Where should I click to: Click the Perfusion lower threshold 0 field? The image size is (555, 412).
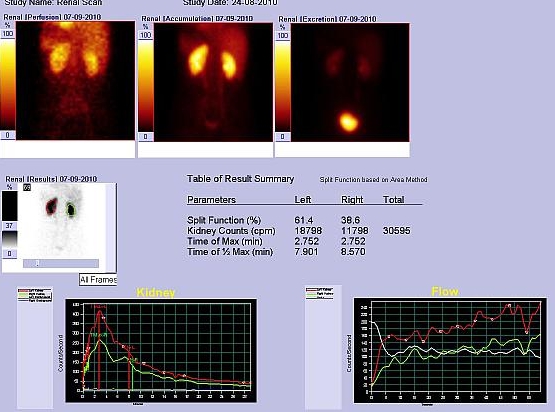pos(7,135)
